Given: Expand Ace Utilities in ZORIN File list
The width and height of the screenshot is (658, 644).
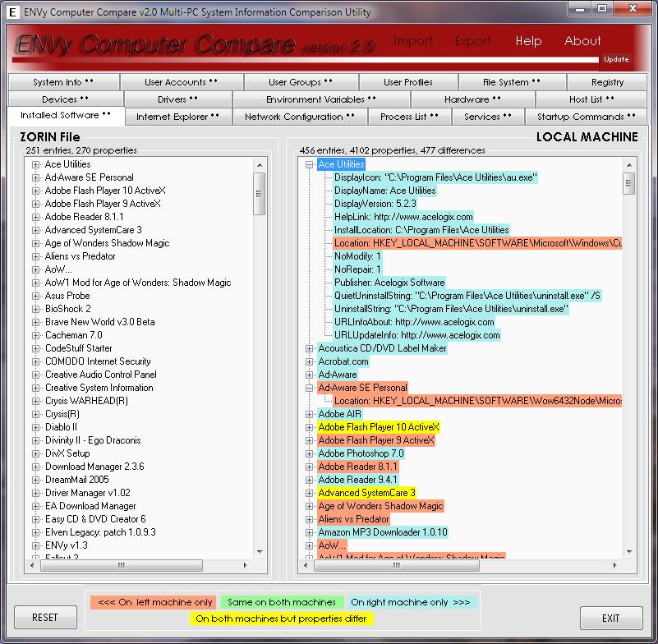Looking at the screenshot, I should tap(35, 164).
